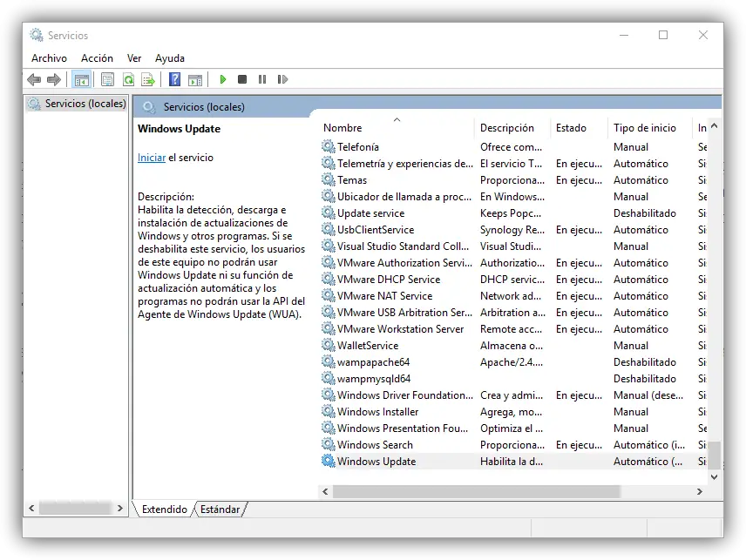Screen dimensions: 746x560
Task: Select the VMware USB Arbitration Ser... service name
Action: point(404,313)
